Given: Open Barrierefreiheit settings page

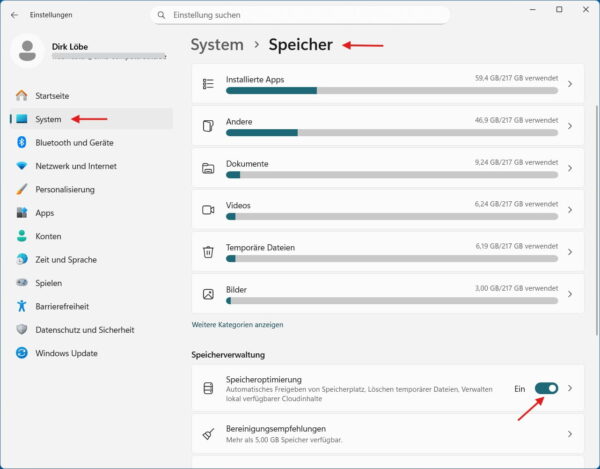Looking at the screenshot, I should click(x=91, y=306).
